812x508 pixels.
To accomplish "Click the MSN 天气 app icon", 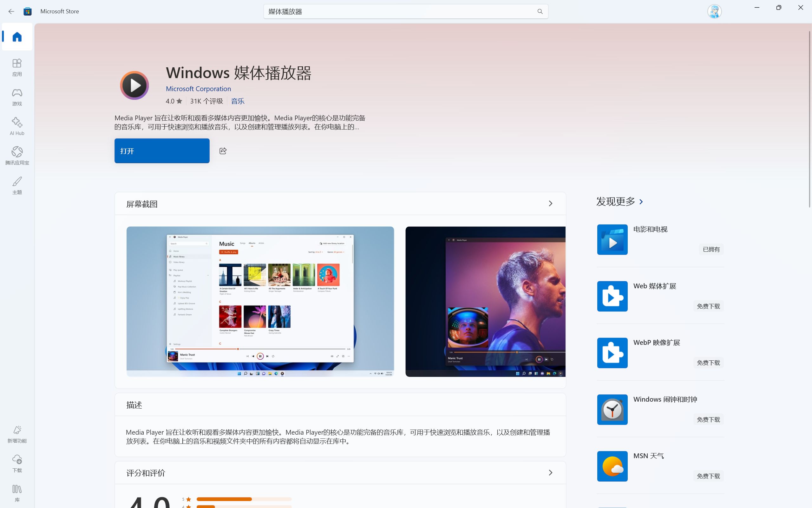I will [x=612, y=466].
